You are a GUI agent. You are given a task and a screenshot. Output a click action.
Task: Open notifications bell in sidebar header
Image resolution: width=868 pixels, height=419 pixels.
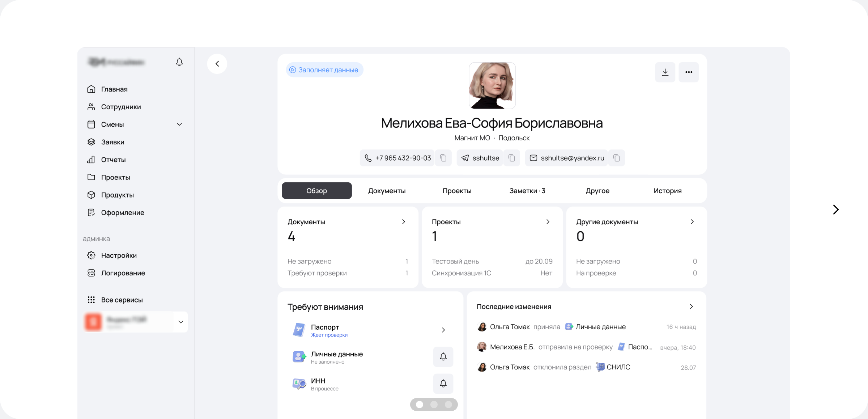click(x=179, y=62)
